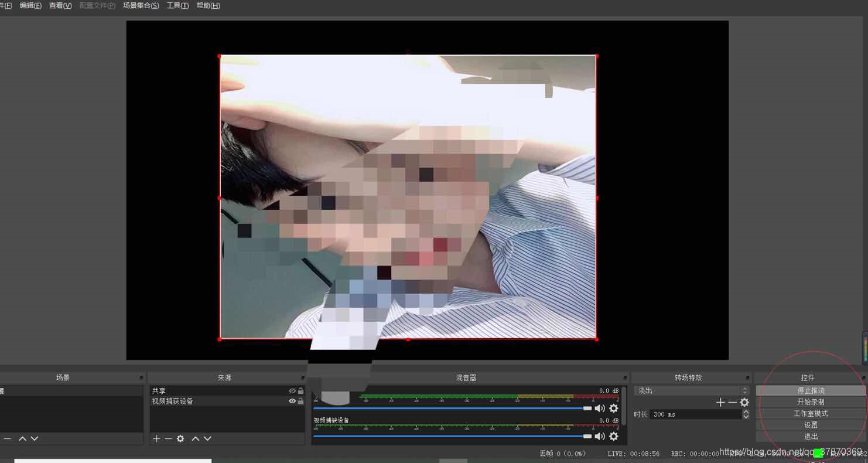Click the 停止推流 button
This screenshot has width=868, height=463.
click(811, 390)
